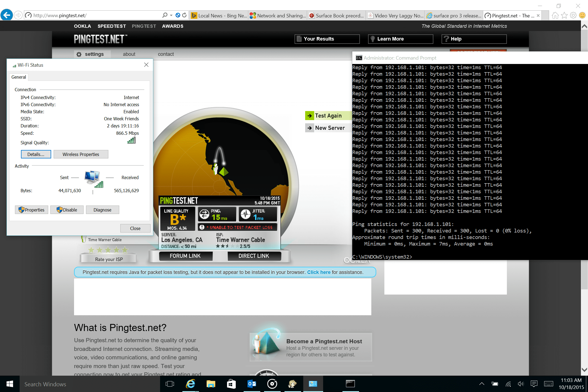Click the page scrollbar down arrow

(584, 370)
